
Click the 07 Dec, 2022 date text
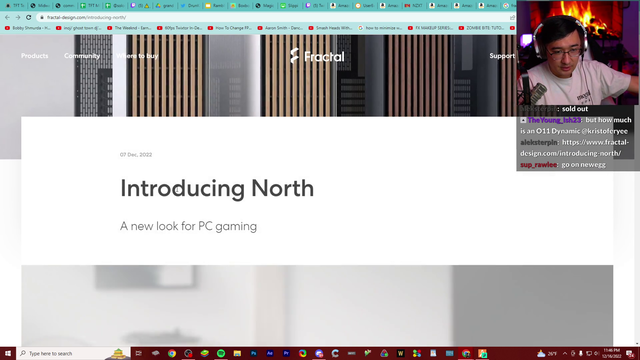click(136, 155)
